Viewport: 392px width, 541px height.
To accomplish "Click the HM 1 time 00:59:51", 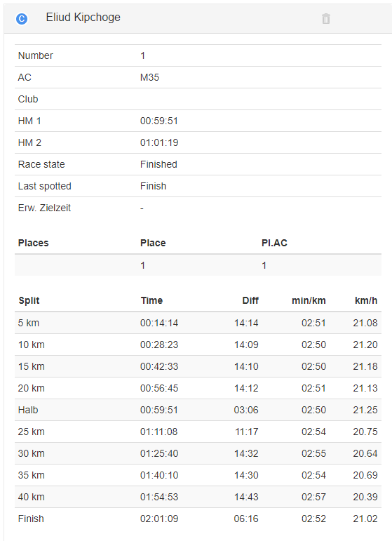I will pyautogui.click(x=159, y=121).
